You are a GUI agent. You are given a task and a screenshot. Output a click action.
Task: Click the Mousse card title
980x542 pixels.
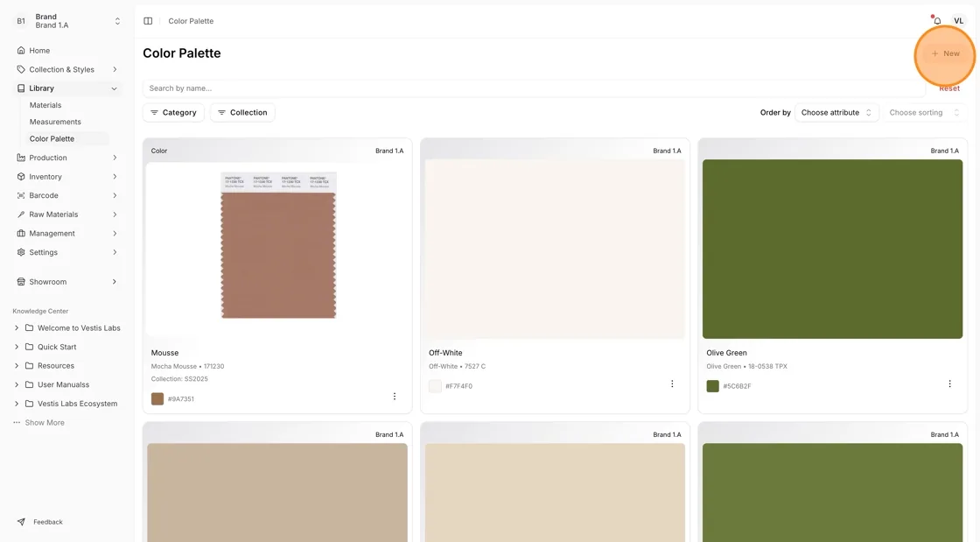pyautogui.click(x=165, y=353)
